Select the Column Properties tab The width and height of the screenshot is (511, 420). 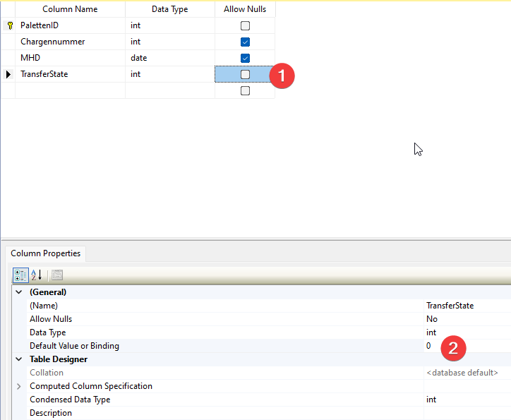(45, 253)
